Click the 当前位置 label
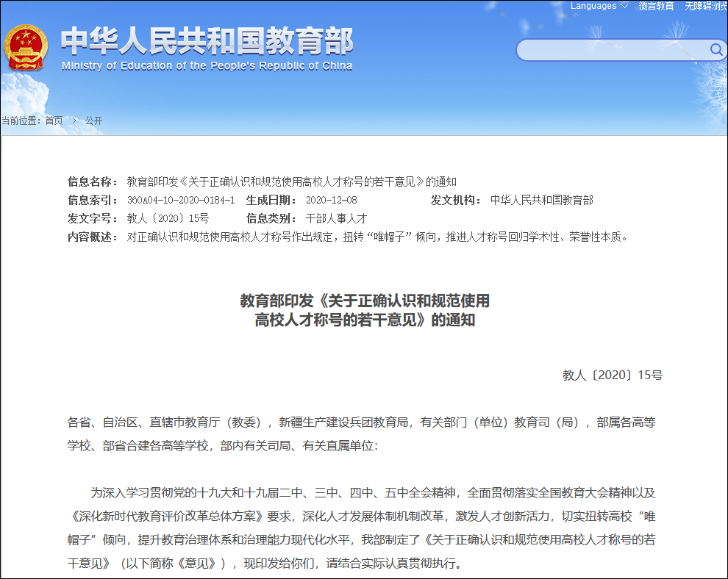Screen dimensions: 728x579 [x=21, y=121]
